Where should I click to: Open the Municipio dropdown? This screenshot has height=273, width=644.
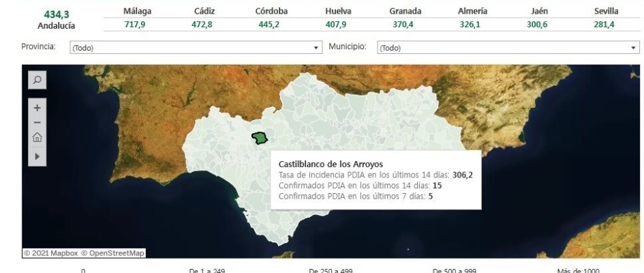[x=508, y=48]
